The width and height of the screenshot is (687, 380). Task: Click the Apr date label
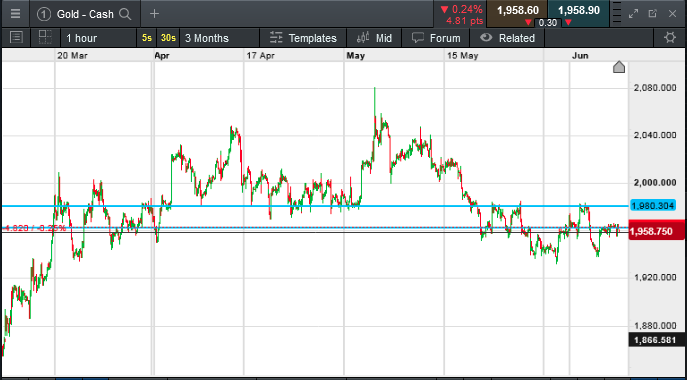click(162, 56)
